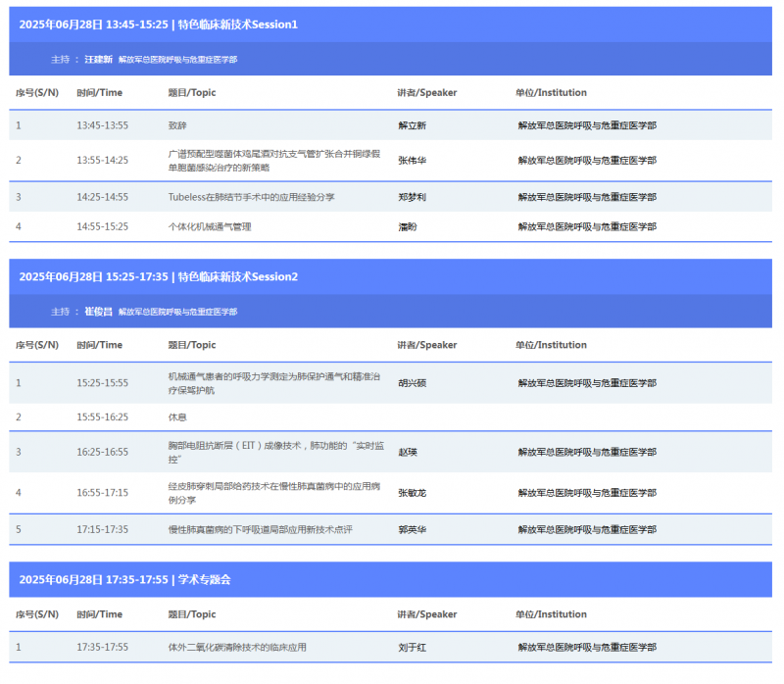Click the 15:55-16:25 time cell
The width and height of the screenshot is (784, 684).
click(x=103, y=417)
